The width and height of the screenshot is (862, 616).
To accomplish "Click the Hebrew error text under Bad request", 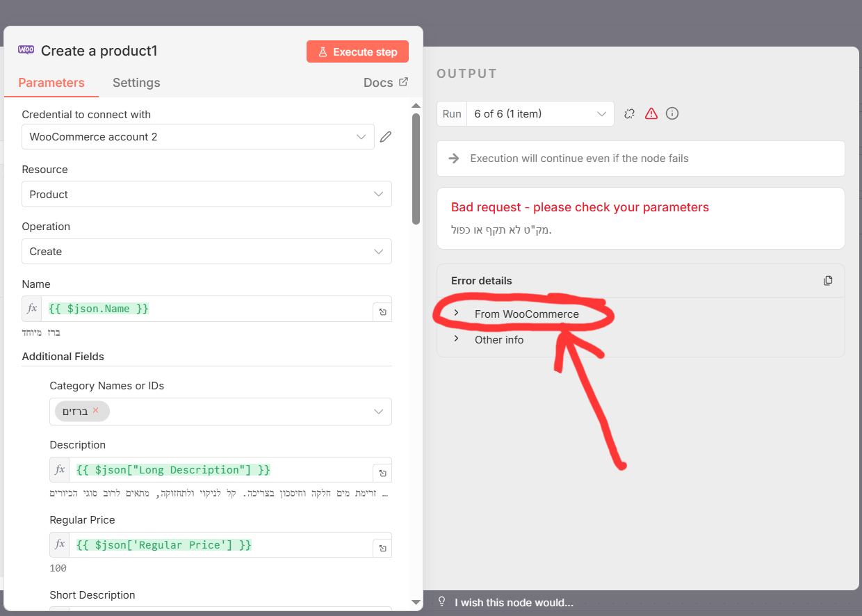I will [x=501, y=229].
